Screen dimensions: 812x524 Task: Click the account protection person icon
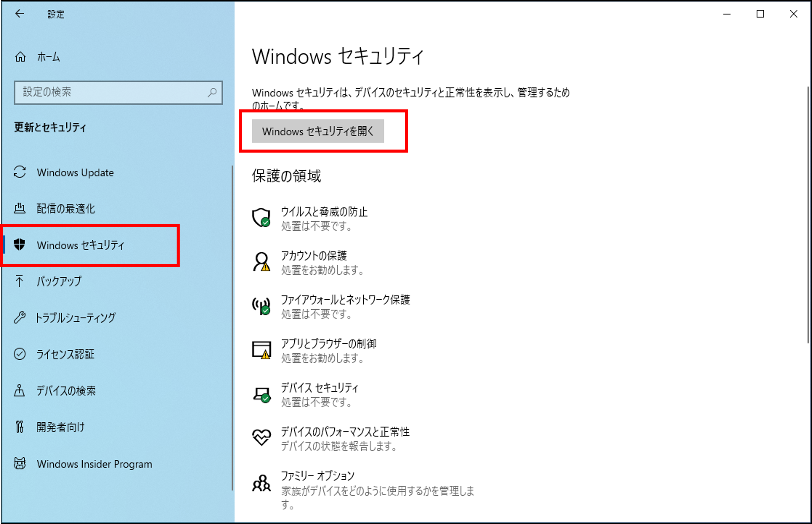coord(261,262)
